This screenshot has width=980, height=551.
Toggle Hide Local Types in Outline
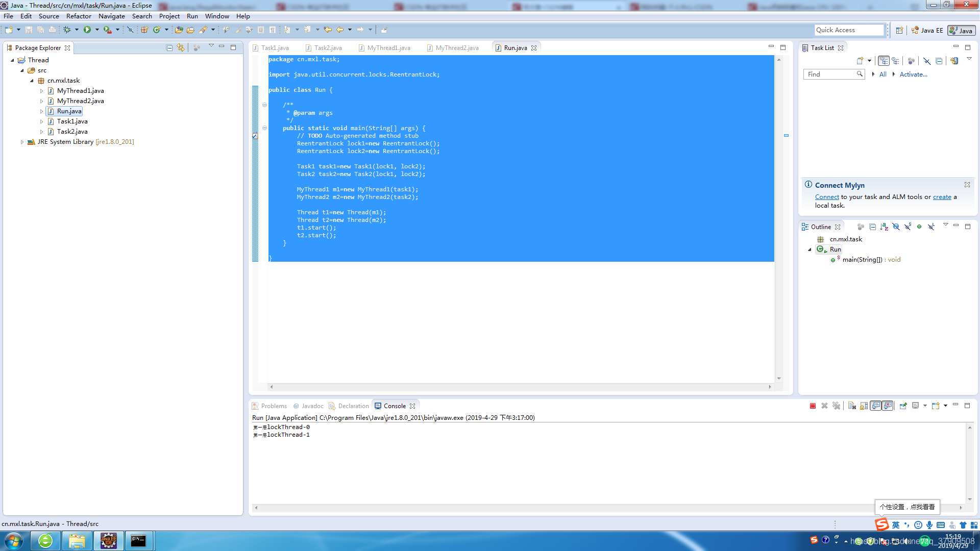pos(931,227)
